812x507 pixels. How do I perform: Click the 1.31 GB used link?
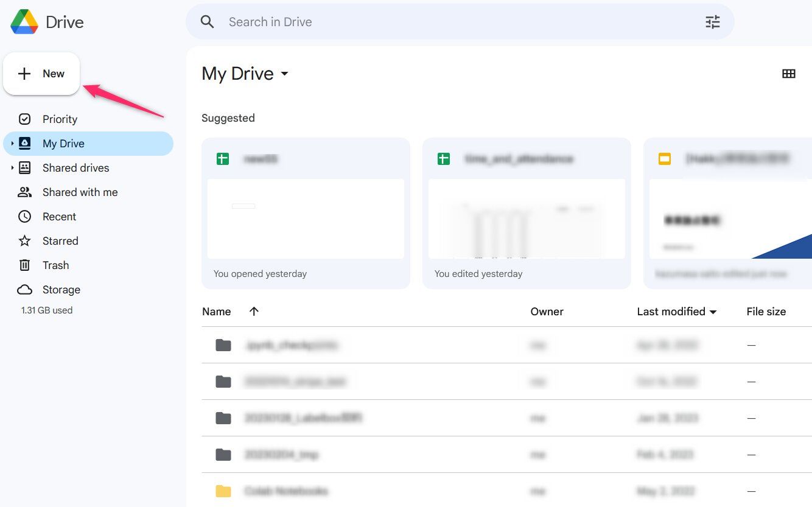pos(47,310)
